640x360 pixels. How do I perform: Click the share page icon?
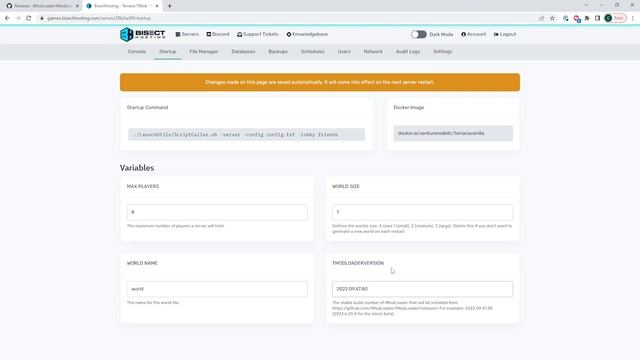click(x=542, y=18)
